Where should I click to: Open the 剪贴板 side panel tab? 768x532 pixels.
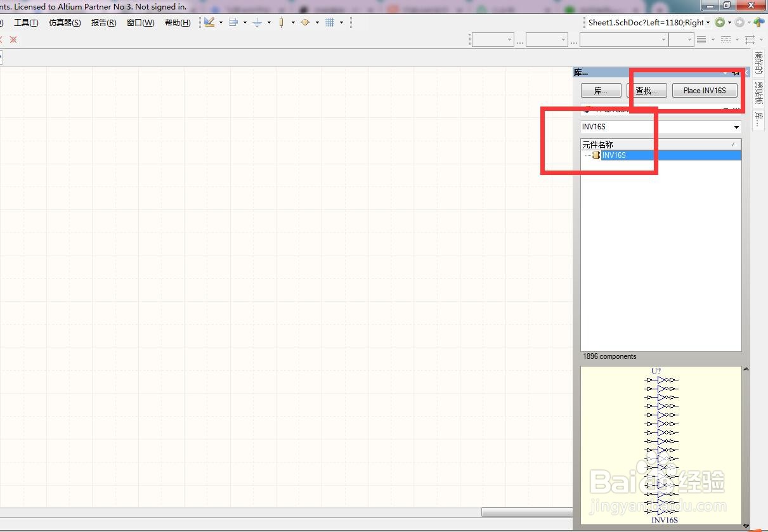(758, 93)
